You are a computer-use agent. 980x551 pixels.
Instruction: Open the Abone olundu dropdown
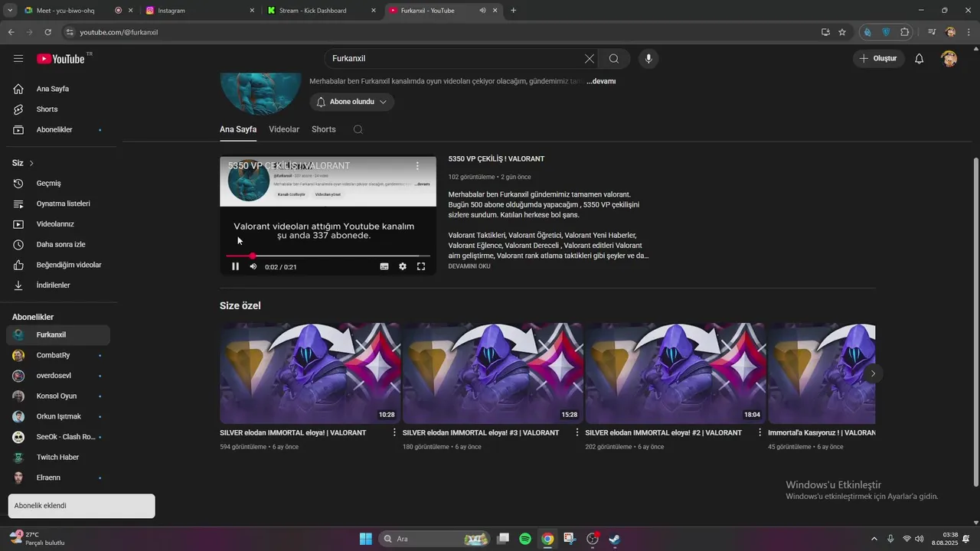click(x=352, y=102)
